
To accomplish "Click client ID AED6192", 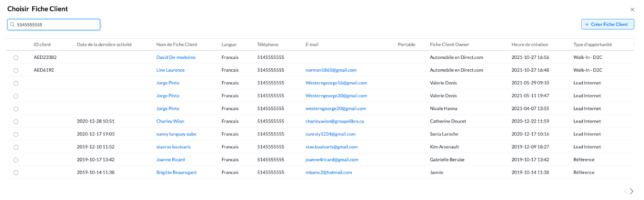I will [44, 70].
